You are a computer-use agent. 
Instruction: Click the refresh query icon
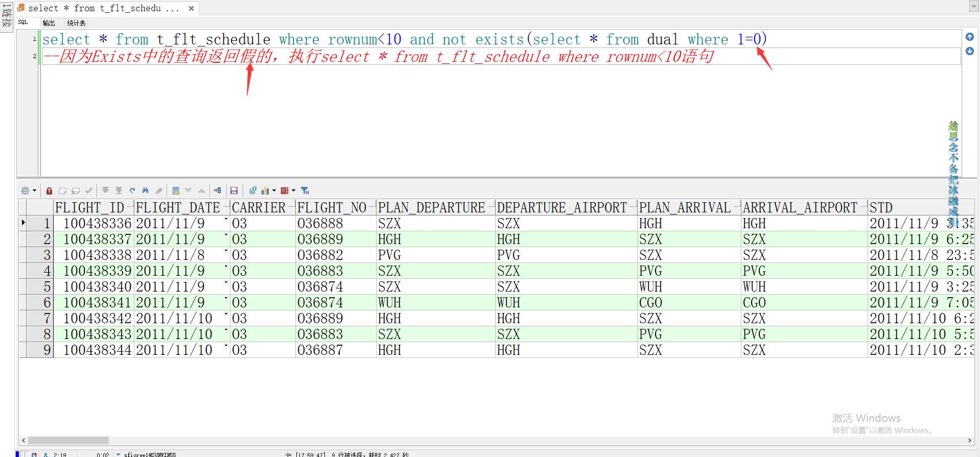[x=132, y=190]
